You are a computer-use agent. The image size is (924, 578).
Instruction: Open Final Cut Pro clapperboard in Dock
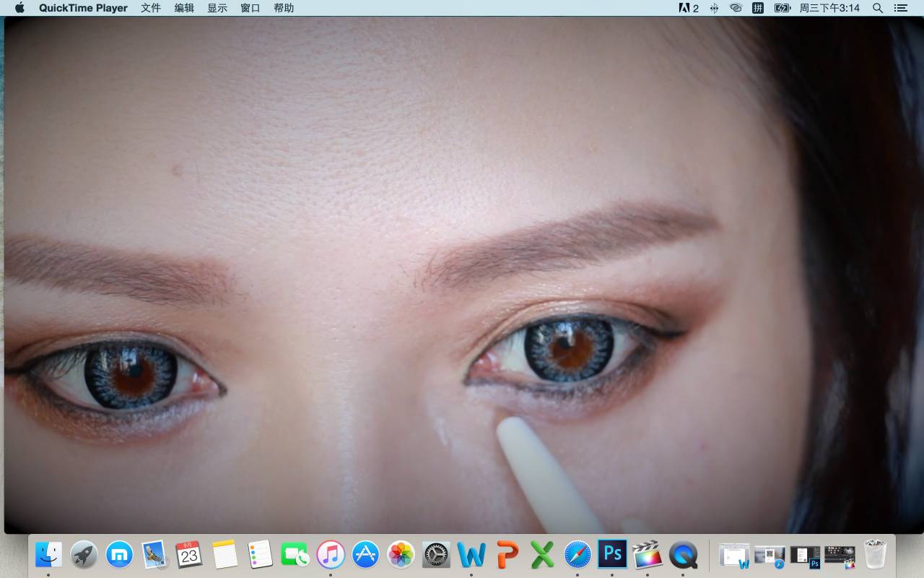[x=648, y=555]
